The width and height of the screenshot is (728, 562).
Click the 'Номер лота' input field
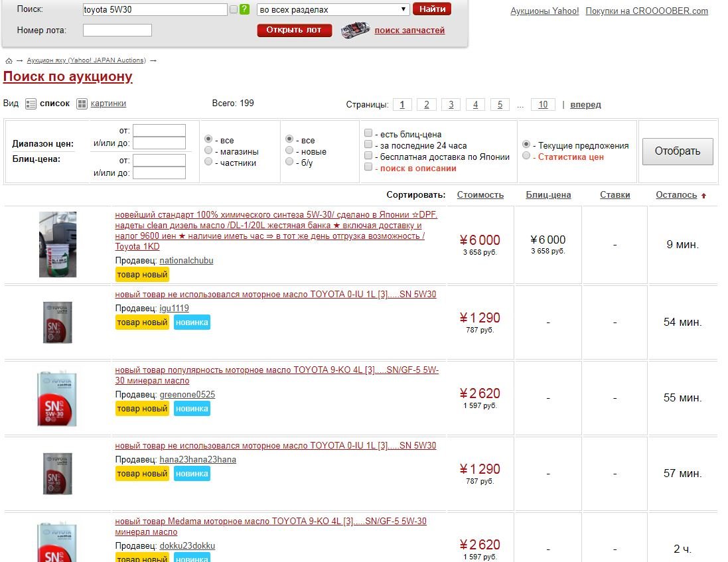pyautogui.click(x=117, y=30)
